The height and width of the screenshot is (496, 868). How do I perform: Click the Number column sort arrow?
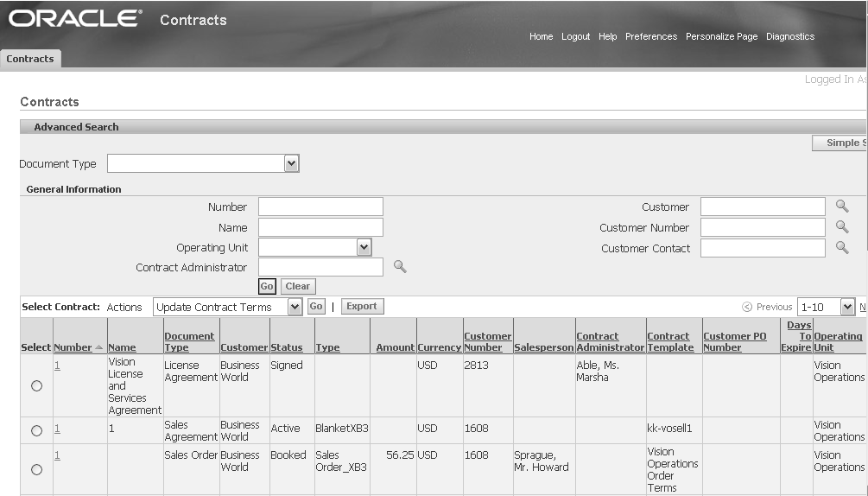(98, 347)
